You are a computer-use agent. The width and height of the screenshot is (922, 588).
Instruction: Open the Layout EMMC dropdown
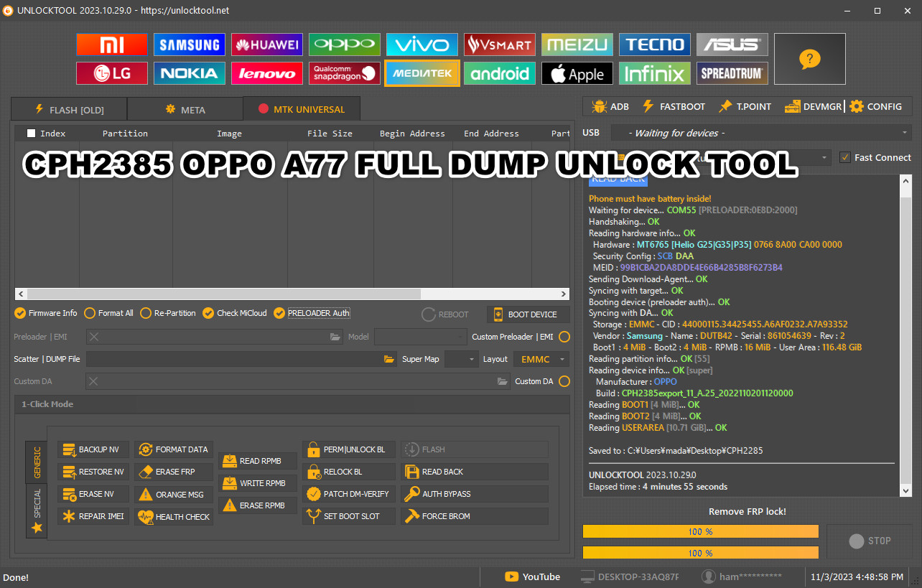coord(541,359)
